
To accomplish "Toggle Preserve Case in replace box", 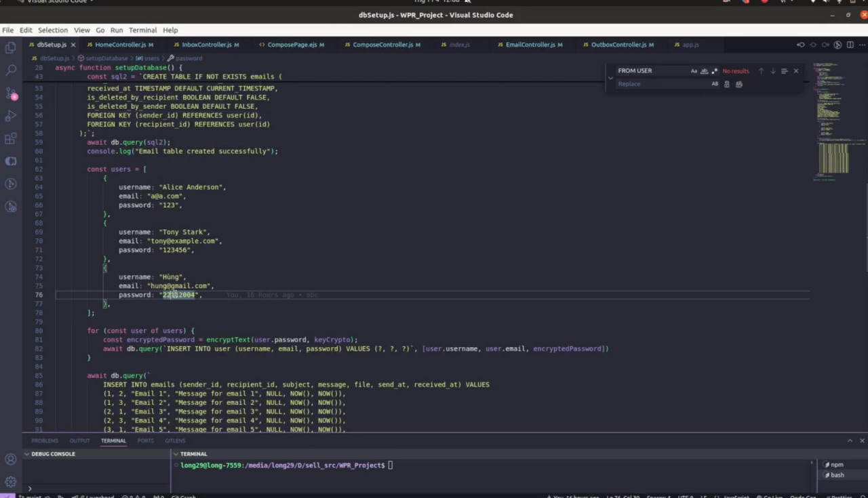I will [715, 84].
